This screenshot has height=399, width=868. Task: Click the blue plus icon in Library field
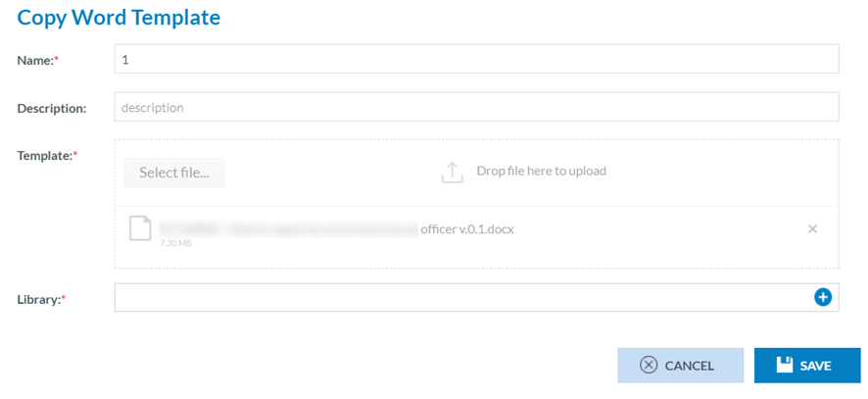tap(823, 297)
